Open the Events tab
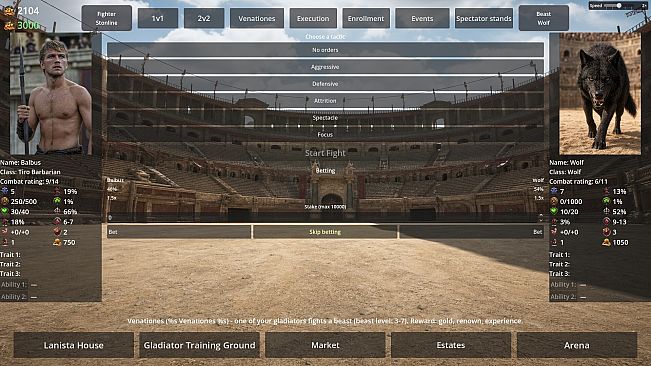 pyautogui.click(x=422, y=18)
